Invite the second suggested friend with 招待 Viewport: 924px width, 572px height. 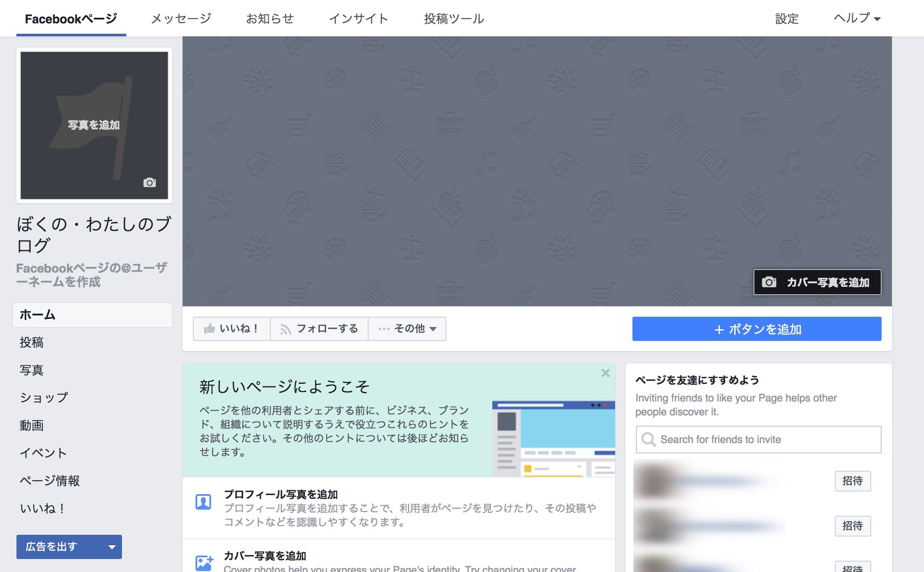(x=853, y=526)
